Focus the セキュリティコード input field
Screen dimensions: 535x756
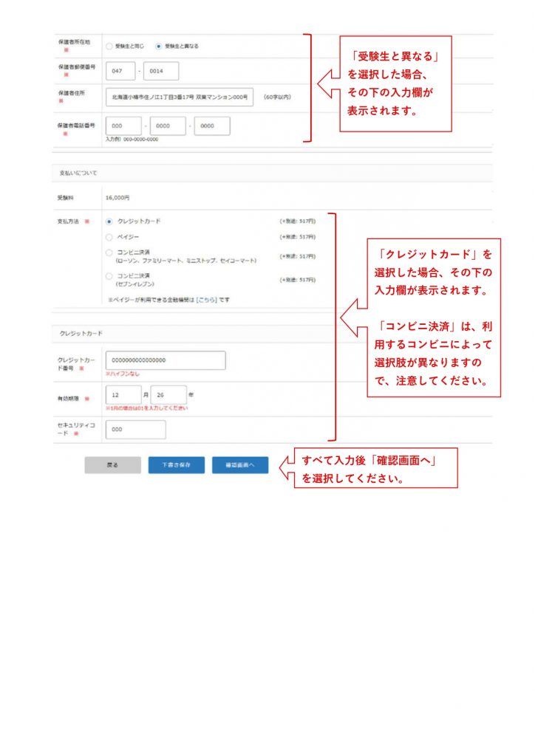(136, 430)
